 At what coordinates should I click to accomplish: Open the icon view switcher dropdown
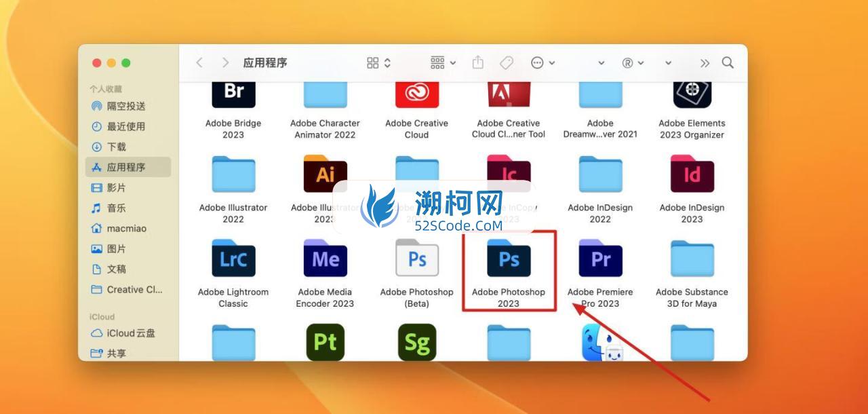click(x=378, y=62)
